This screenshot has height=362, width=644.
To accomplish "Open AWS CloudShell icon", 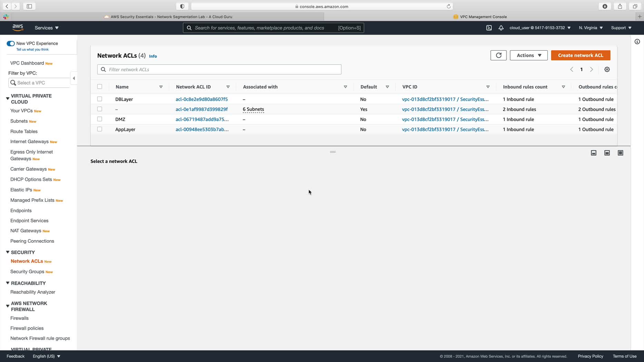I will (489, 28).
